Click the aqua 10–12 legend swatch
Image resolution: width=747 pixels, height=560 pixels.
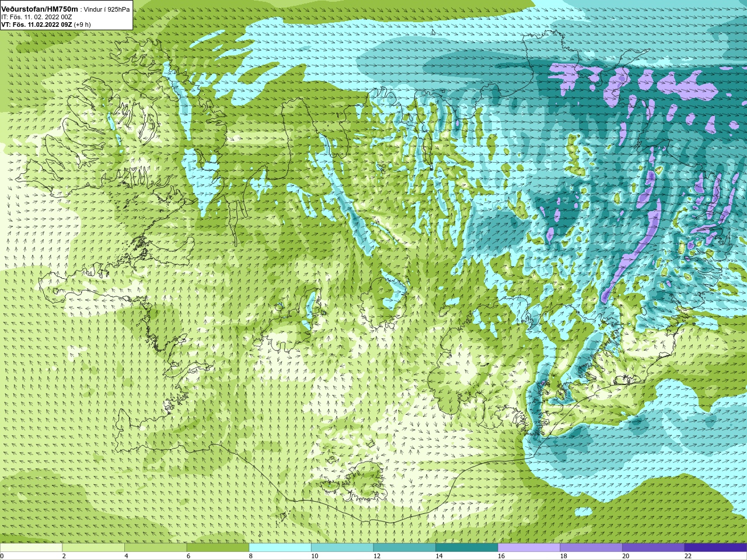(x=342, y=548)
